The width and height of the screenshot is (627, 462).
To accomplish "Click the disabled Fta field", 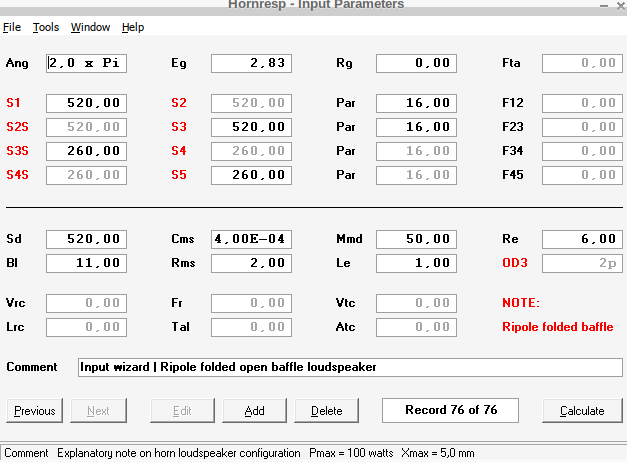I will (x=582, y=63).
